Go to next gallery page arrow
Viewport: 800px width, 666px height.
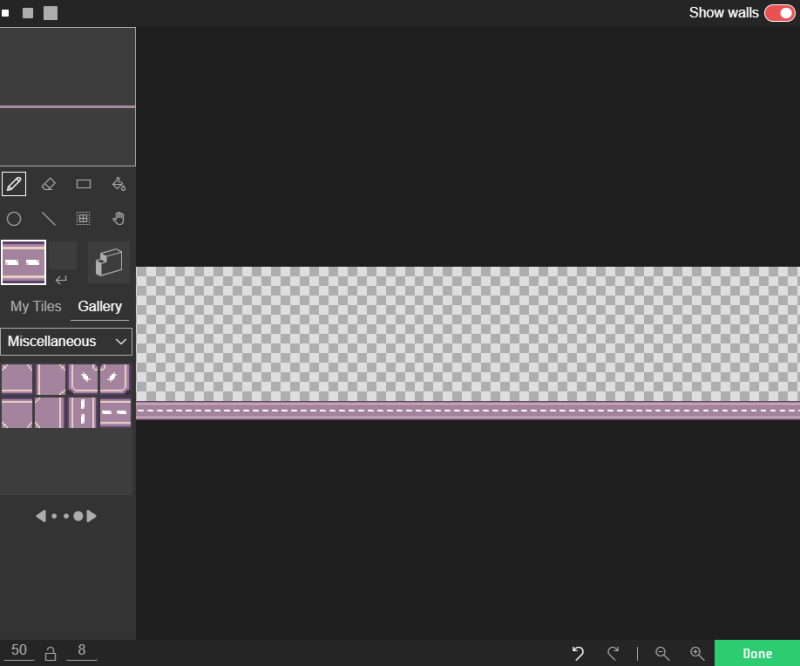click(x=91, y=516)
